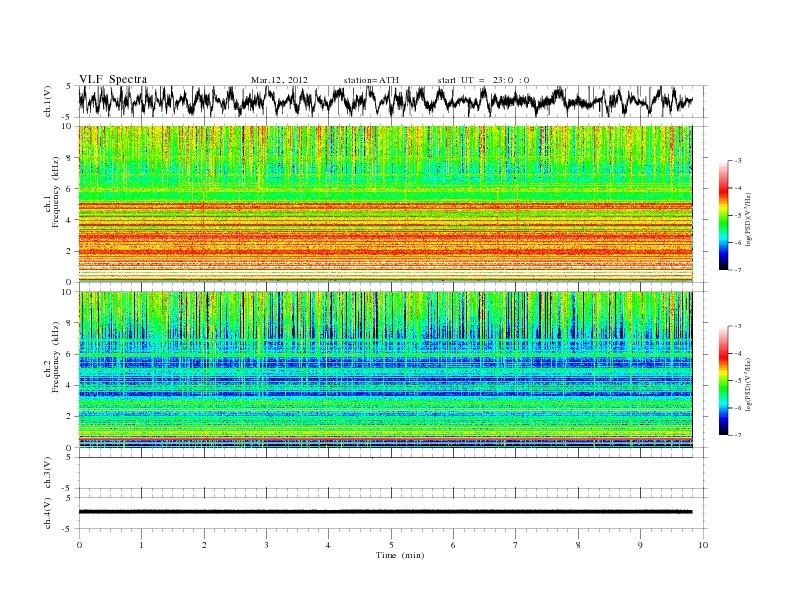Select the "start UT = 23:0 :0" text
This screenshot has width=792, height=612.
(x=483, y=80)
